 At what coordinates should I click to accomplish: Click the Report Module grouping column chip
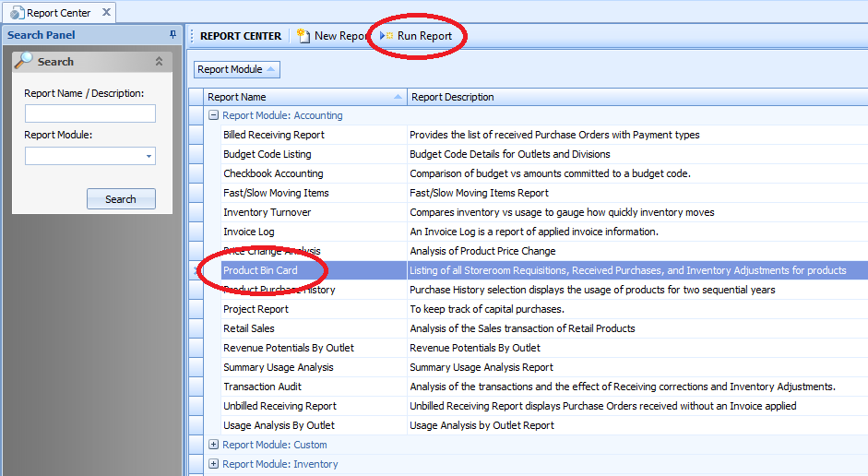pos(236,70)
